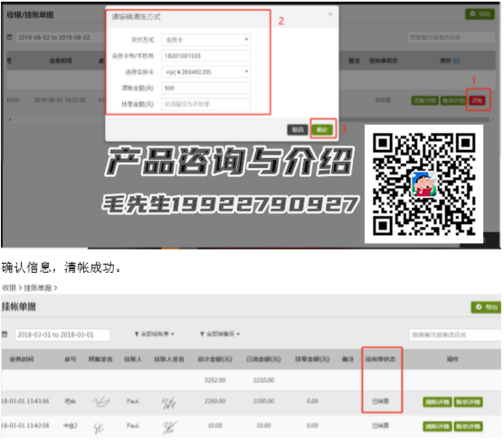Screen dimensions: 504x442
Task: Close the 请编辑清账方式 dialog with the × icon
Action: [330, 14]
